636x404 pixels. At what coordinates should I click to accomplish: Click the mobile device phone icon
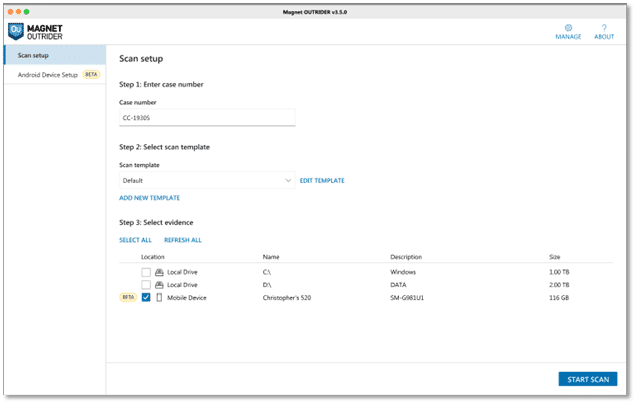pos(159,298)
